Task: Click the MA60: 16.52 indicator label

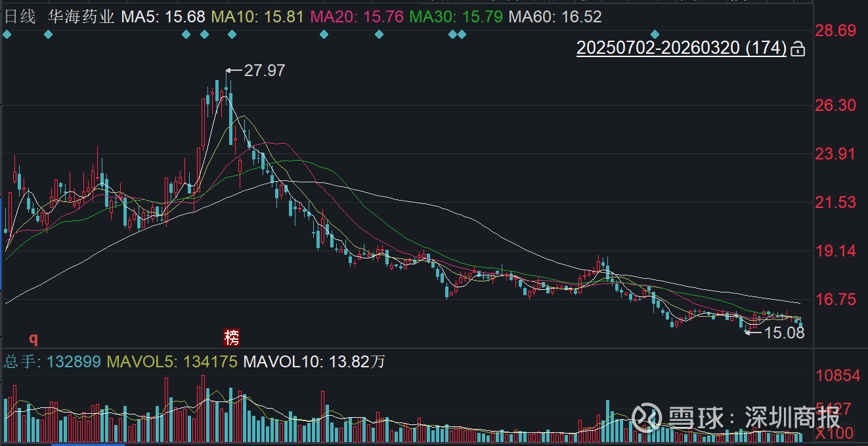Action: tap(555, 16)
